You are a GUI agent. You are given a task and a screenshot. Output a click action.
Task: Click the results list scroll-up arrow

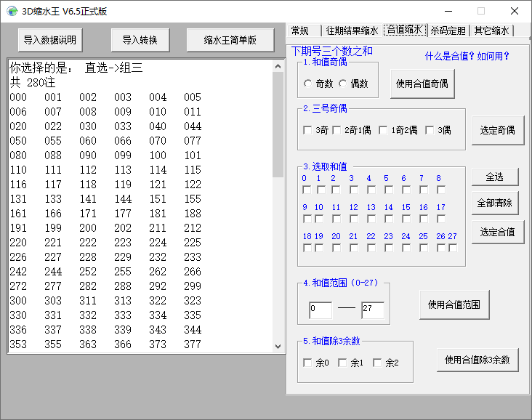[278, 66]
